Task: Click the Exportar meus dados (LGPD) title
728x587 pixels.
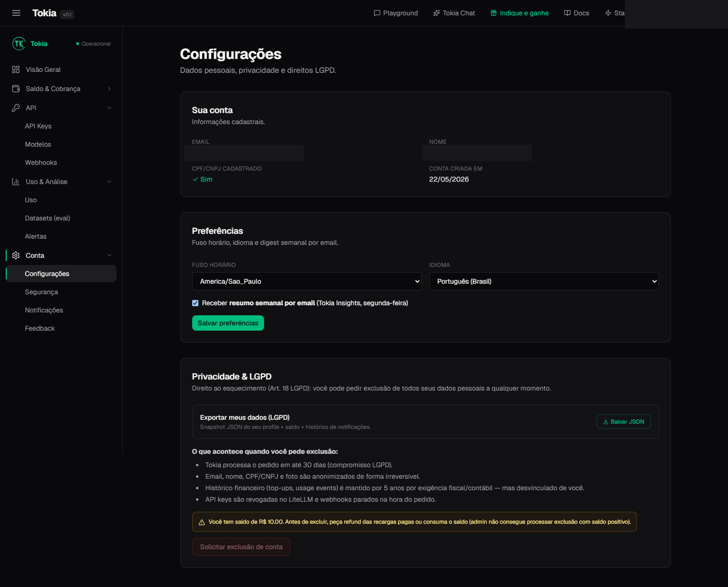Action: coord(245,417)
